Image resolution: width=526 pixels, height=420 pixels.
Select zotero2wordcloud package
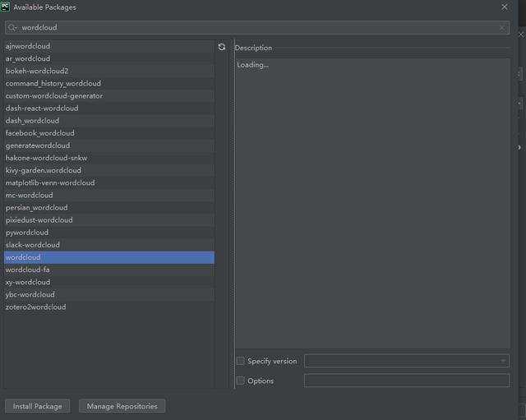(109, 307)
